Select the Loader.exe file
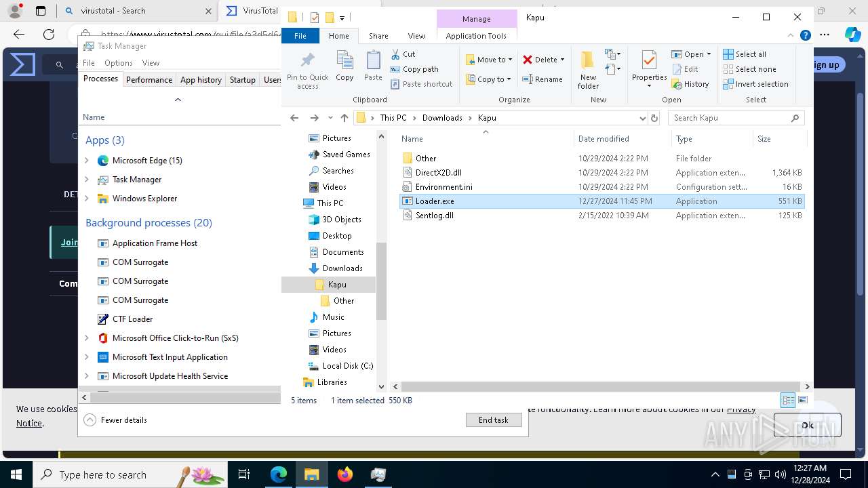The image size is (868, 488). [x=435, y=201]
